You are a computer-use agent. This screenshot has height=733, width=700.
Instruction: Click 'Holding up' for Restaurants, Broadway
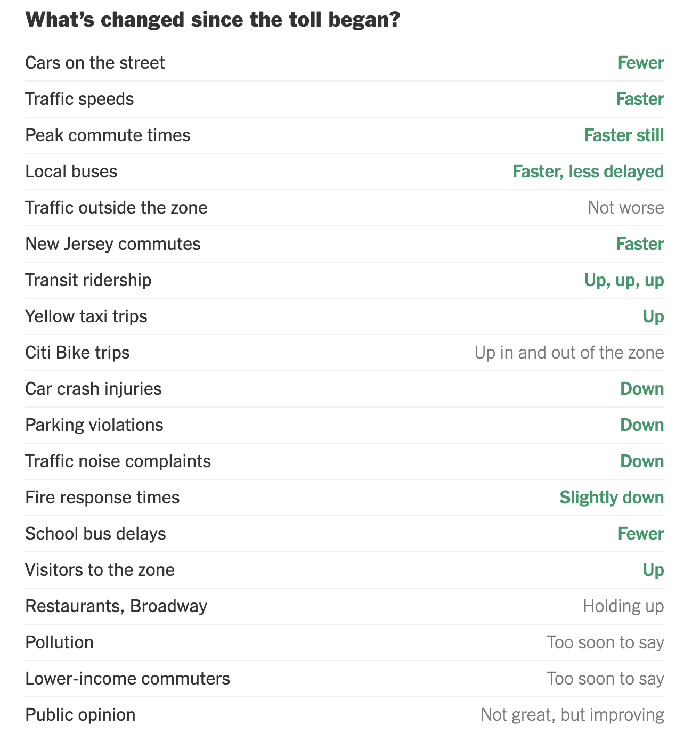(x=623, y=606)
